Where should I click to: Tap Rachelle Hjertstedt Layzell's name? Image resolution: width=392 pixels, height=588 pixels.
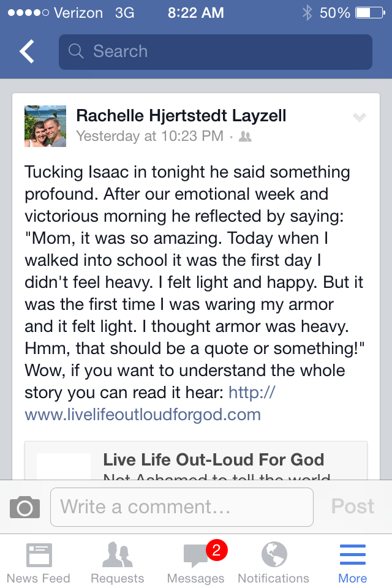point(181,115)
